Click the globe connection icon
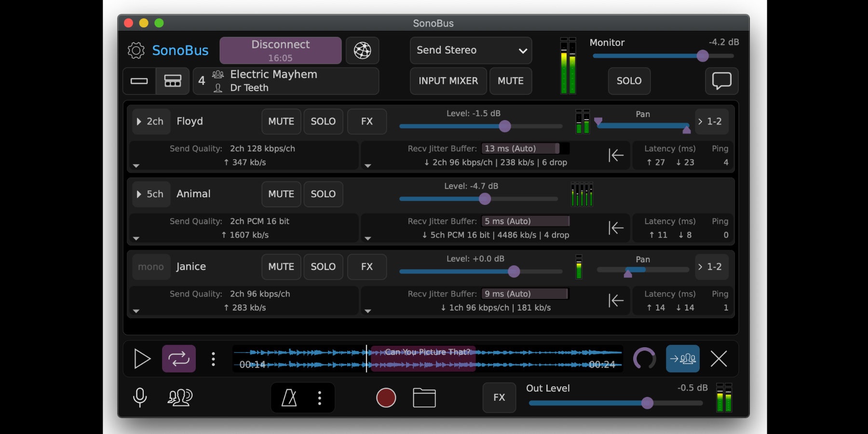Screen dimensions: 868x434 click(x=362, y=50)
